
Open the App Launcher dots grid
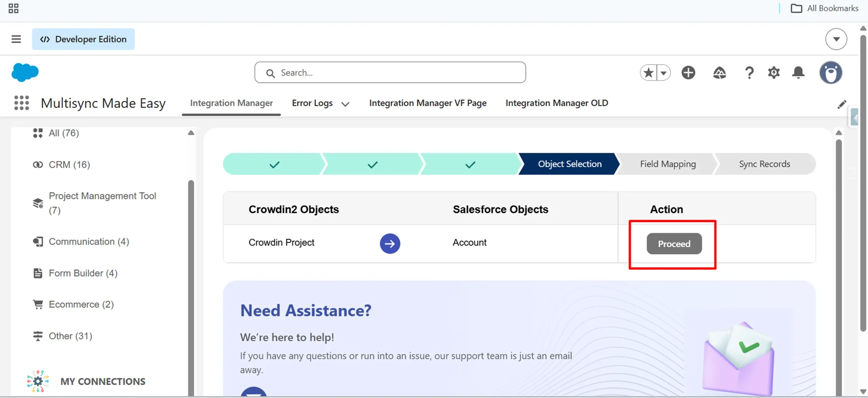pyautogui.click(x=21, y=103)
